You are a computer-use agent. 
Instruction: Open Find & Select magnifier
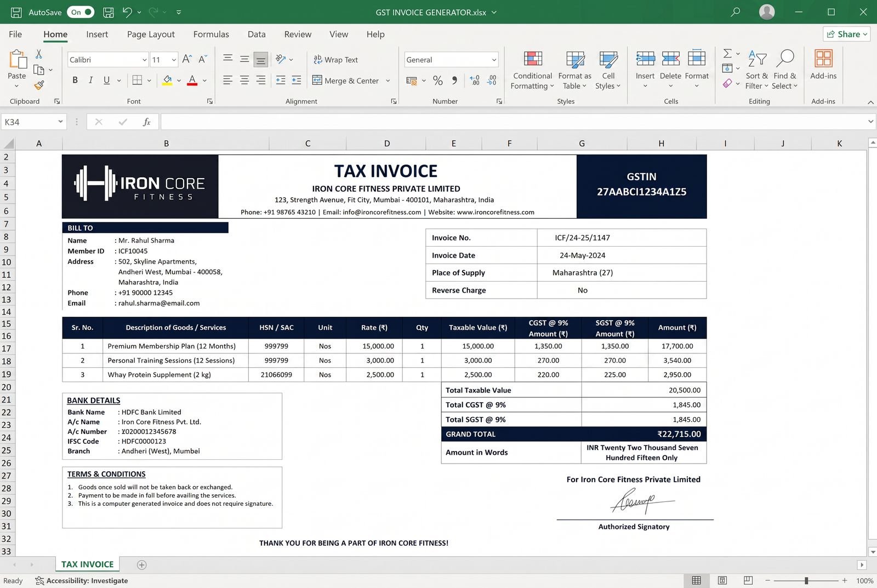(x=785, y=70)
